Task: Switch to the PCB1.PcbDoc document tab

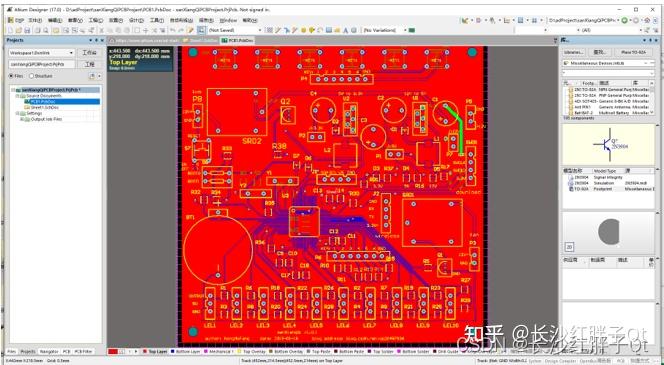Action: click(238, 40)
